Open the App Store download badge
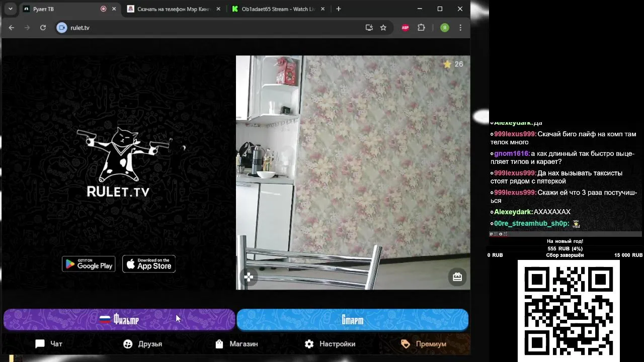644x362 pixels. click(149, 264)
